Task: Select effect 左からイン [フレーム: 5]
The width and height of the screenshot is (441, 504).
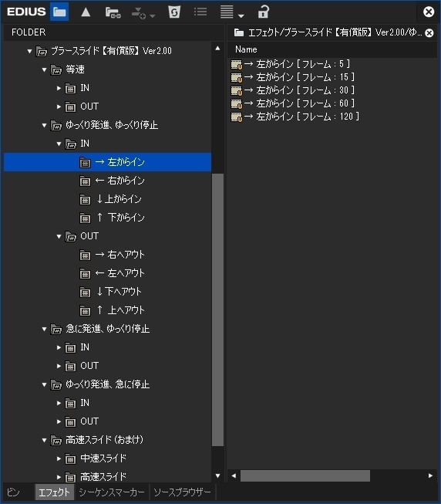Action: point(291,64)
